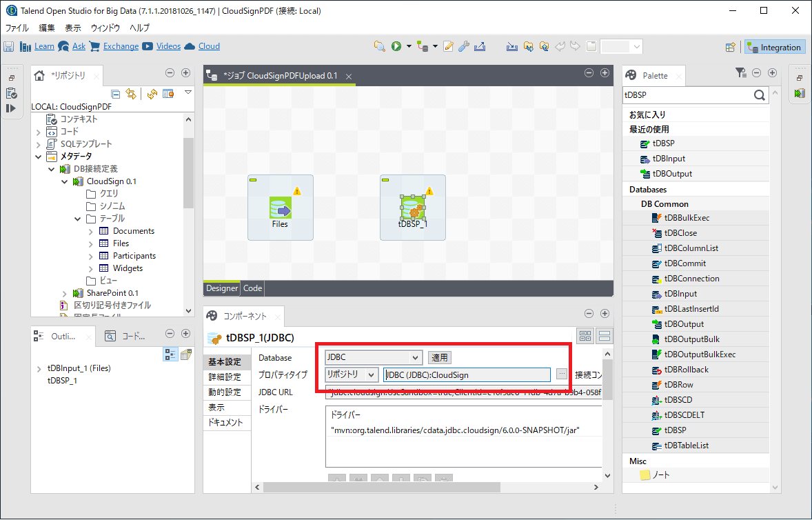Switch to the Code tab

(x=252, y=288)
